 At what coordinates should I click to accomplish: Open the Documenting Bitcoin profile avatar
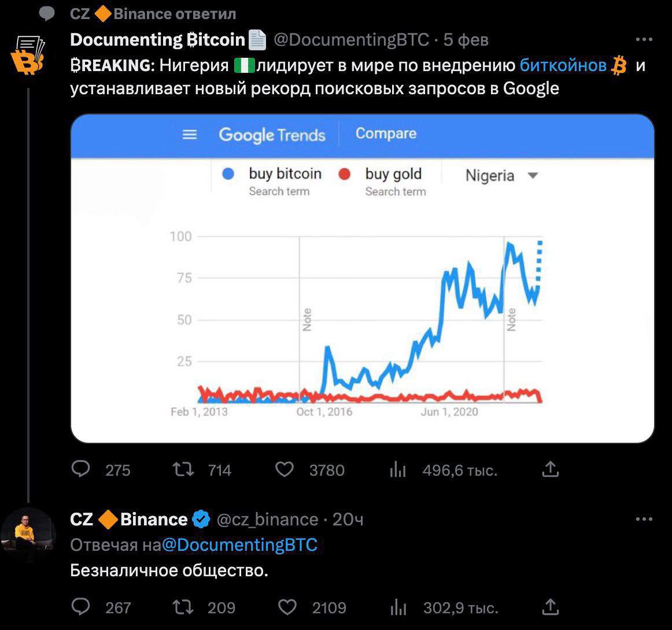28,55
